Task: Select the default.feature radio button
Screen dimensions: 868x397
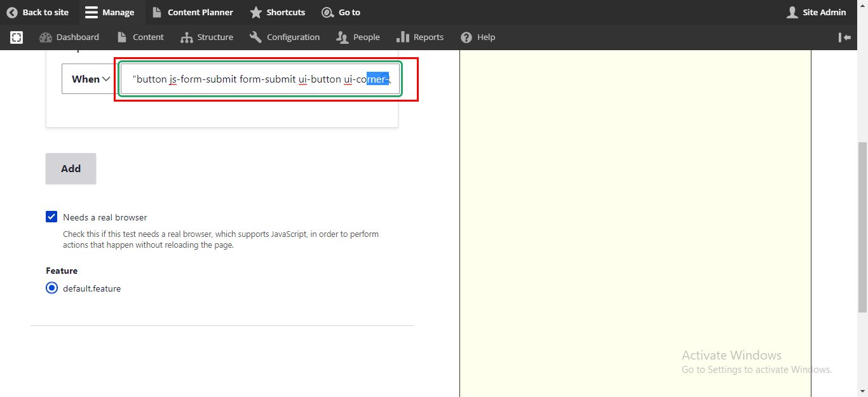Action: point(51,288)
